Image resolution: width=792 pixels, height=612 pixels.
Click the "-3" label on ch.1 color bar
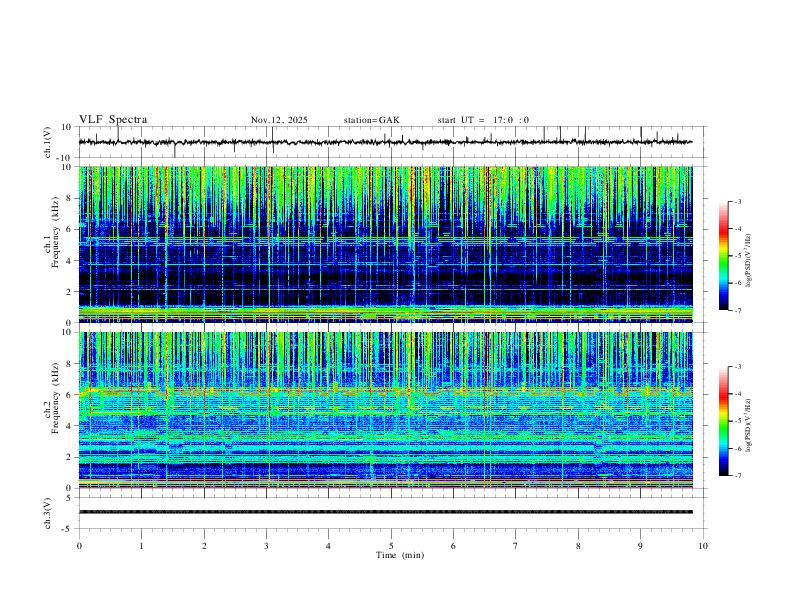pyautogui.click(x=737, y=202)
